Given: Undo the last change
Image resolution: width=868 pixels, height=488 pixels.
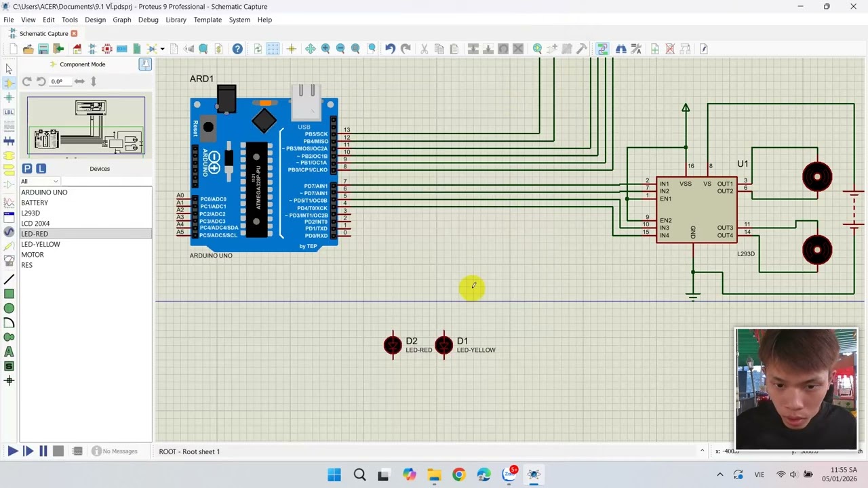Looking at the screenshot, I should [x=390, y=49].
